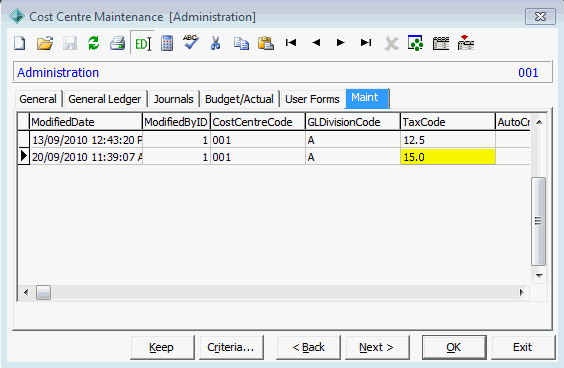Click the vertical scrollbar up arrow
This screenshot has width=564, height=368.
[x=539, y=122]
